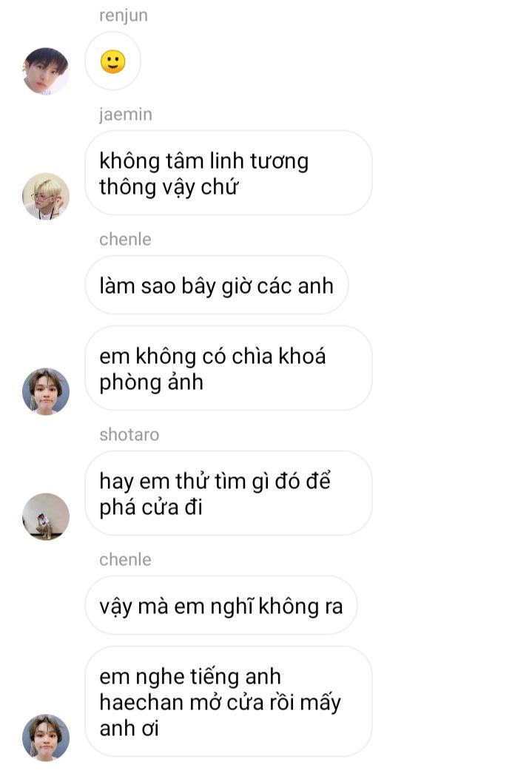
Task: Tap the jaemin sender name label
Action: point(126,115)
